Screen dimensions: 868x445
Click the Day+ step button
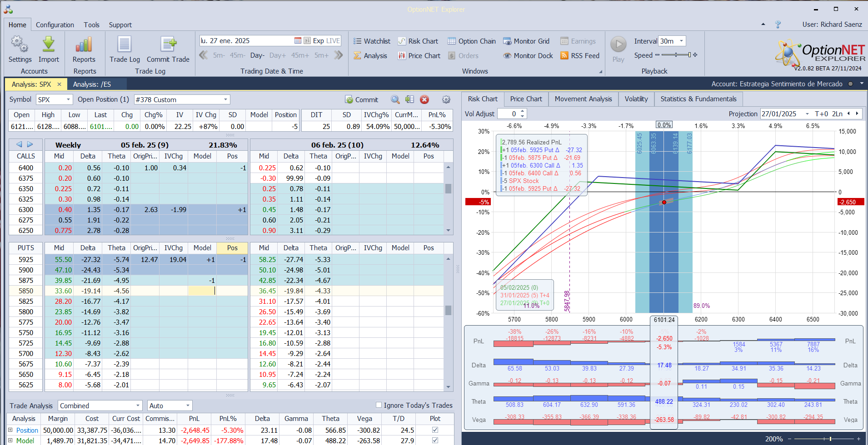pyautogui.click(x=278, y=55)
